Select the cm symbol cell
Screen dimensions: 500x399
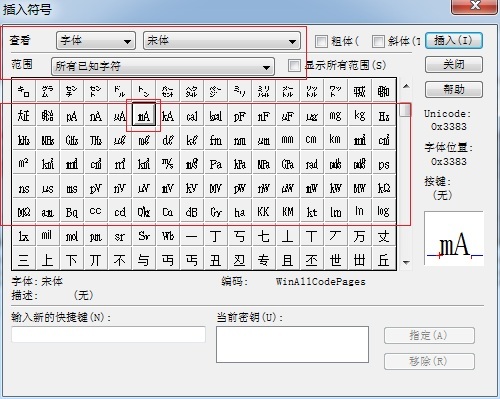(312, 140)
